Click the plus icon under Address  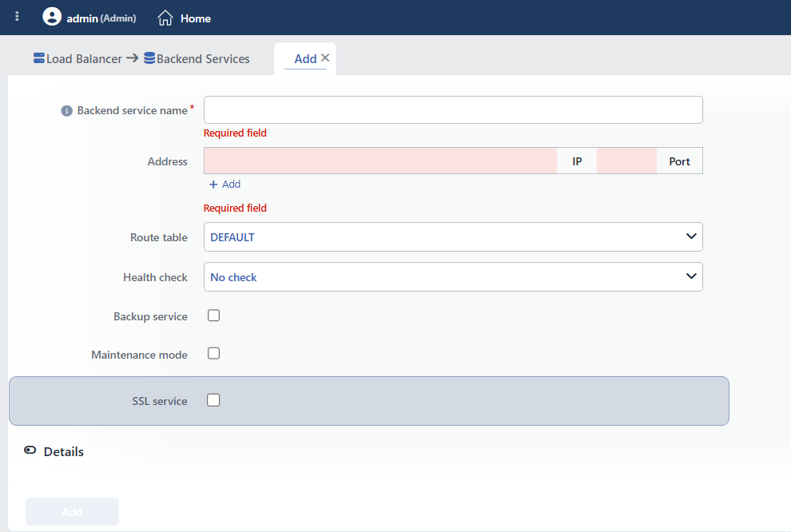213,185
